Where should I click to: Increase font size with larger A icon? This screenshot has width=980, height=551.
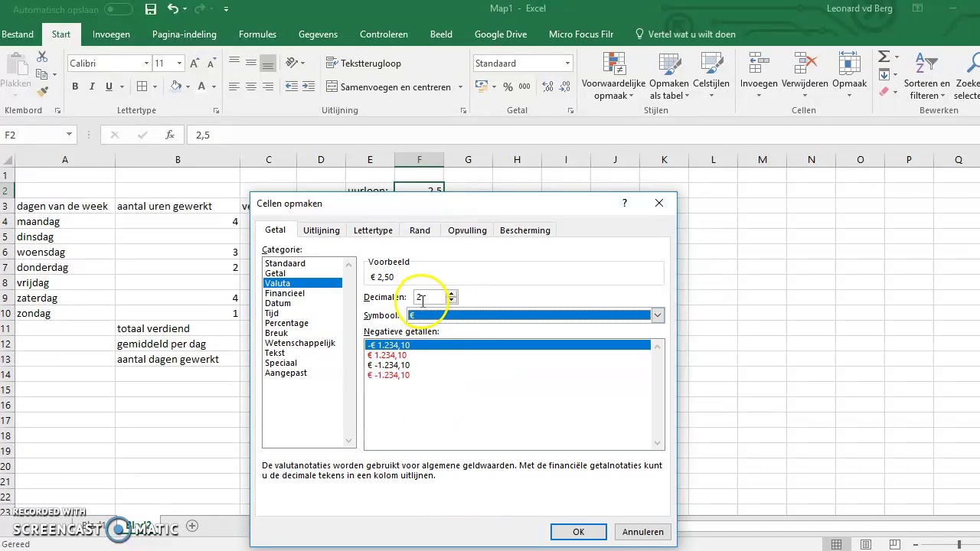click(196, 64)
